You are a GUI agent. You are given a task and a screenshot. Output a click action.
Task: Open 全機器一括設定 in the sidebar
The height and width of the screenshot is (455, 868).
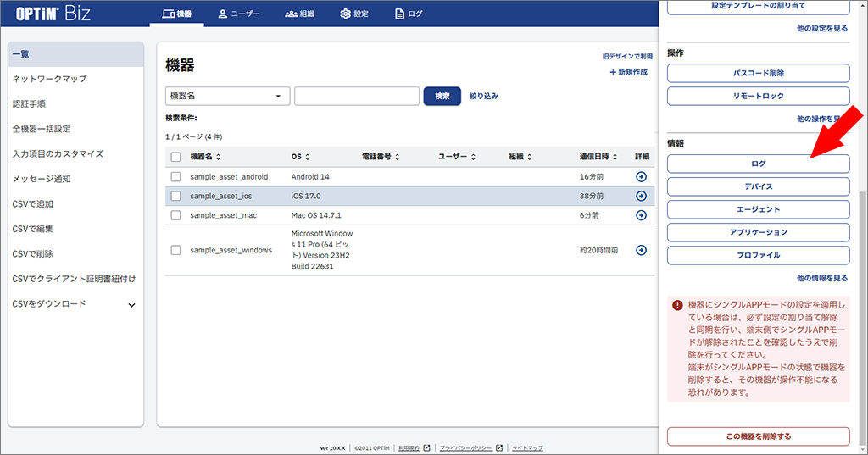(x=42, y=129)
